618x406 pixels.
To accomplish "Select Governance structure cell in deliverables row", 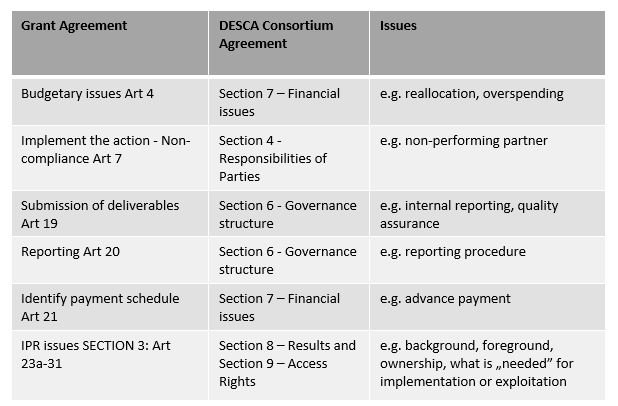I will (x=287, y=214).
